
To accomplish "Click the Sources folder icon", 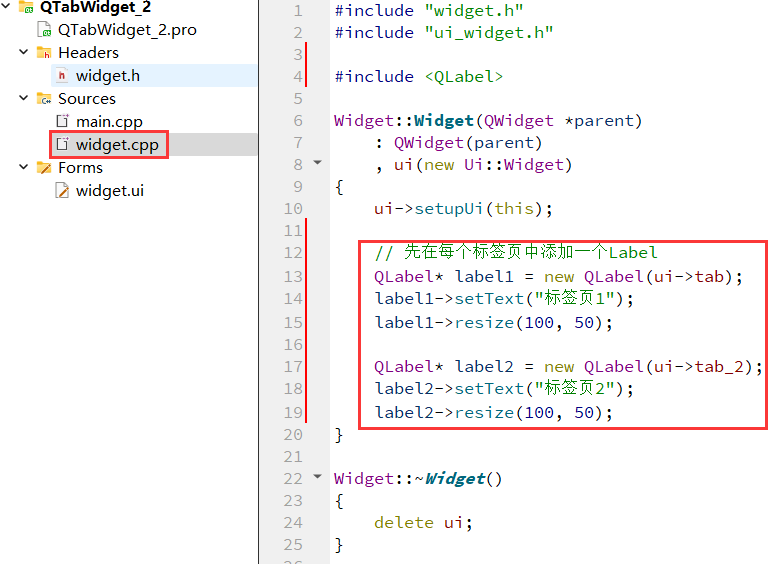I will tap(44, 98).
